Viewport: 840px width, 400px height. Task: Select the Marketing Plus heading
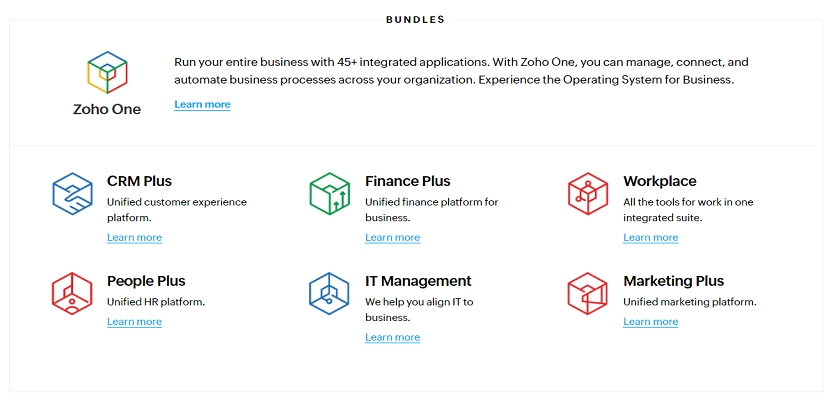(x=673, y=281)
